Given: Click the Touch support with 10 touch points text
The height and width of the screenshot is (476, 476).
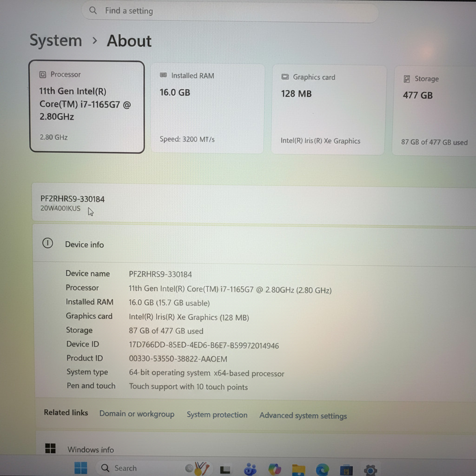Looking at the screenshot, I should point(188,387).
